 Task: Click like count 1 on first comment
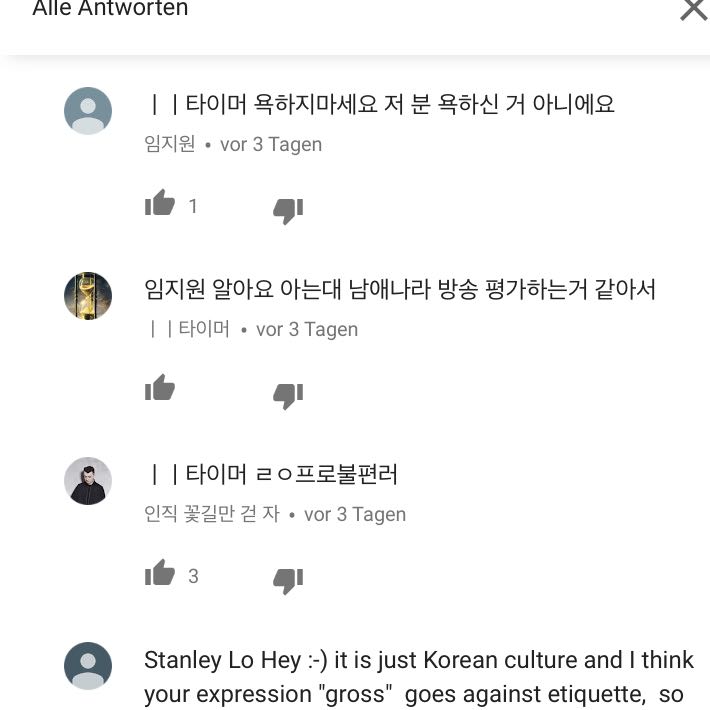(x=193, y=206)
